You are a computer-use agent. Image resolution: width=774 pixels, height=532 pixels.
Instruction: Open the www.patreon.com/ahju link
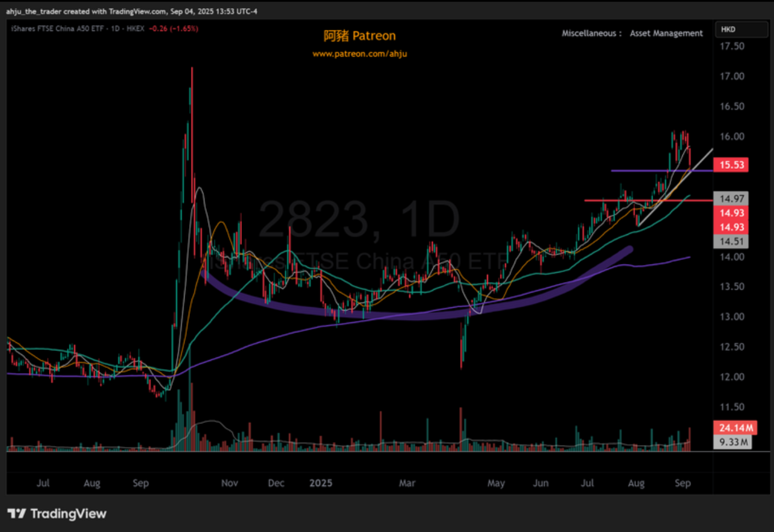click(x=360, y=54)
